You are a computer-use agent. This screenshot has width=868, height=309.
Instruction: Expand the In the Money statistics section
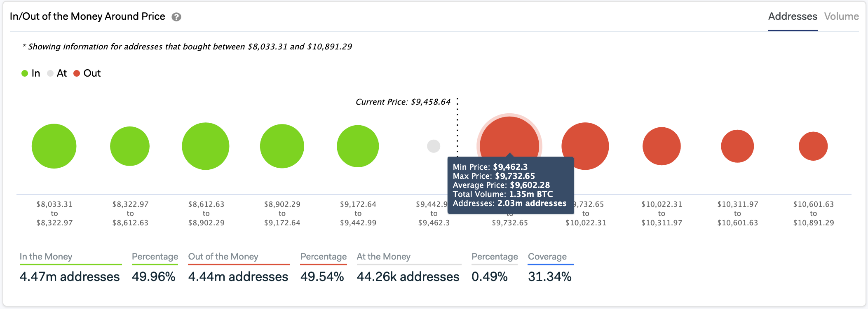pos(45,256)
